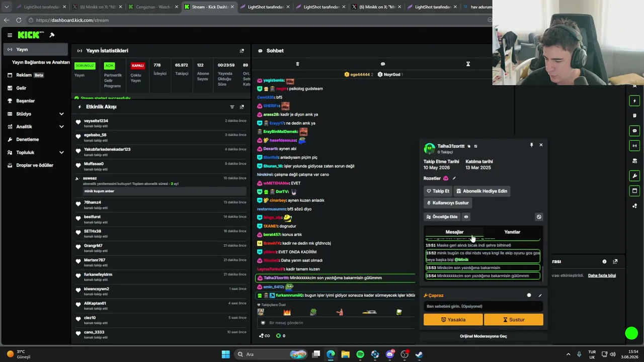The height and width of the screenshot is (362, 644).
Task: Click the orange Sustur button
Action: tap(514, 320)
